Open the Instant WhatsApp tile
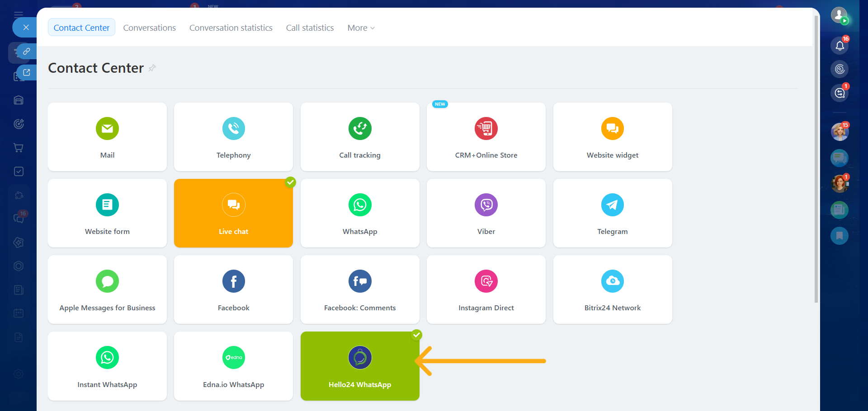The width and height of the screenshot is (868, 411). pos(107,366)
